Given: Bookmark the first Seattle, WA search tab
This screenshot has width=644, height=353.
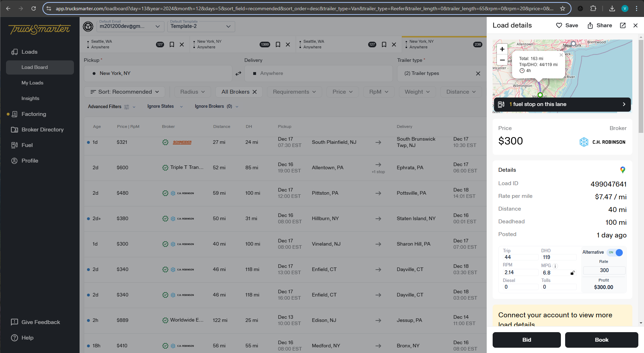Looking at the screenshot, I should point(172,45).
